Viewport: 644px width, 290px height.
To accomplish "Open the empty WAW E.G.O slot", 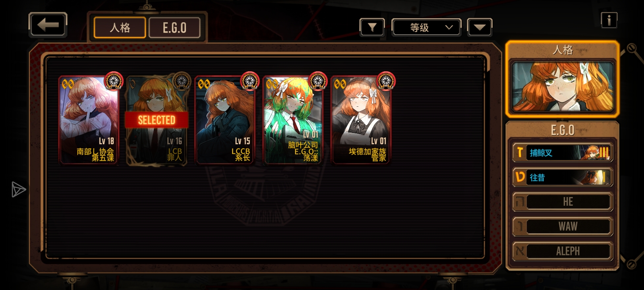I will tap(562, 226).
